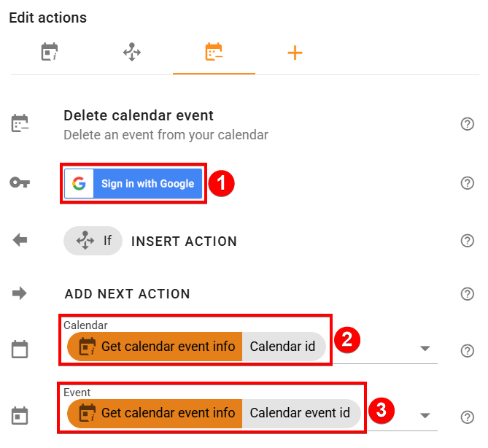Expand the Event dropdown arrow

pyautogui.click(x=425, y=415)
